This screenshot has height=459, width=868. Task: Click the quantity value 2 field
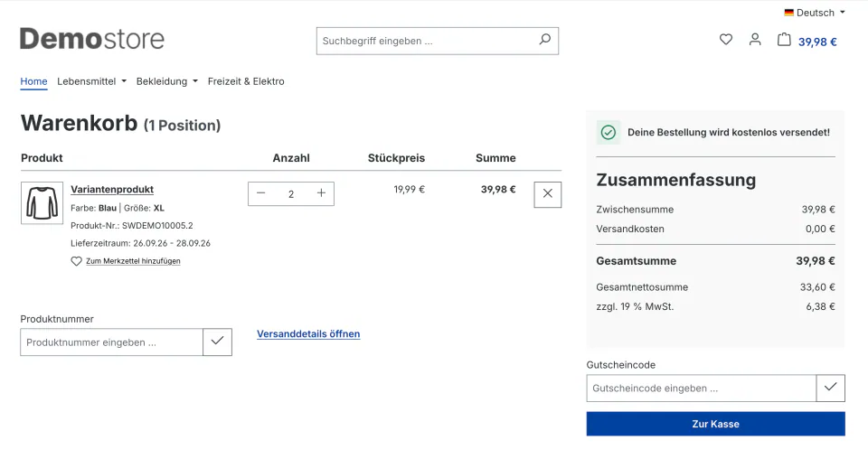point(291,194)
